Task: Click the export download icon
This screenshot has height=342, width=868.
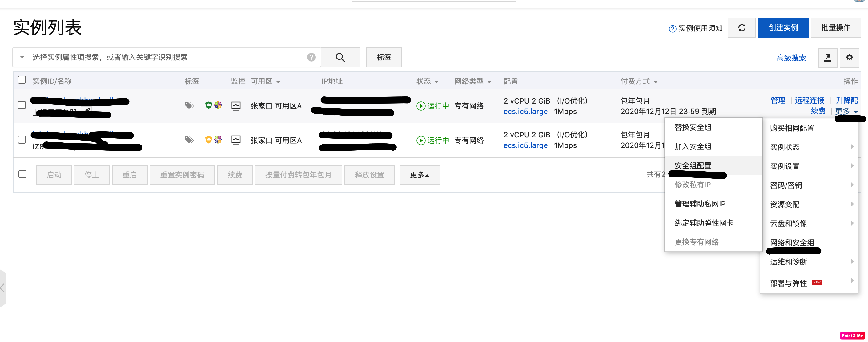Action: pyautogui.click(x=827, y=58)
